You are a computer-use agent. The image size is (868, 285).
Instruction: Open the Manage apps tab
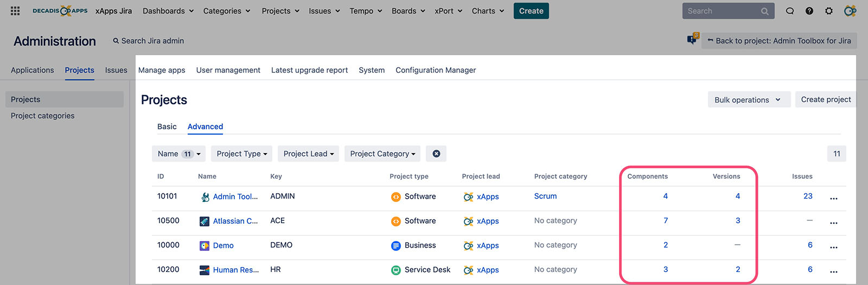pos(162,70)
